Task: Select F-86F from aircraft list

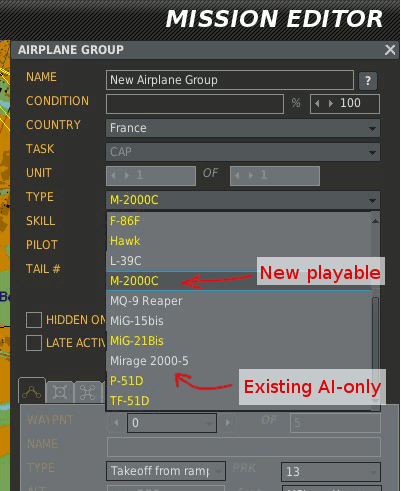Action: (x=238, y=221)
